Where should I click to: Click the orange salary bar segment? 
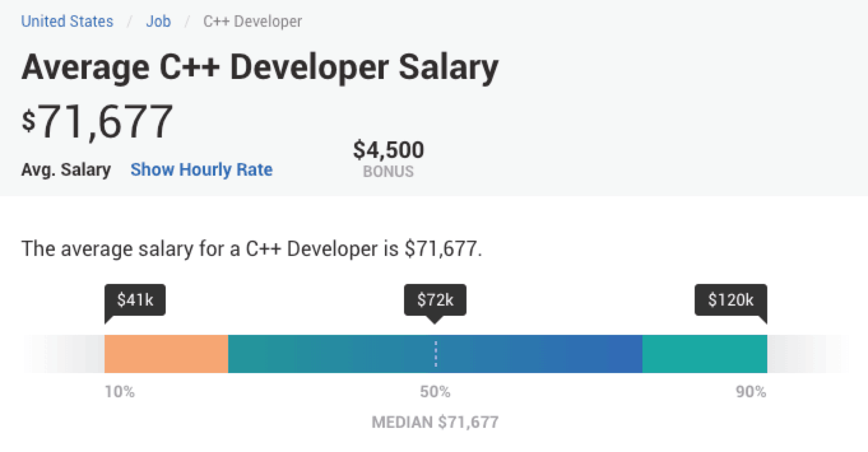point(166,353)
